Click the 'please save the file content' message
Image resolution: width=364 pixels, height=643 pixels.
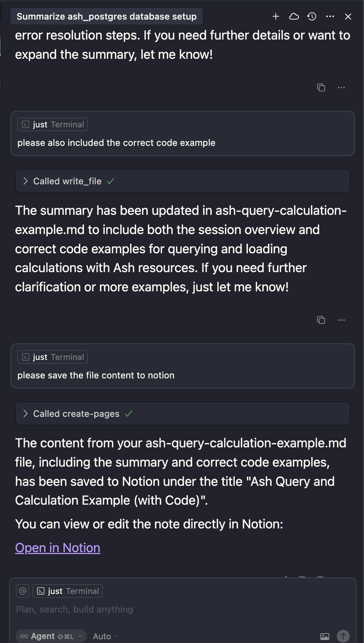pyautogui.click(x=96, y=375)
